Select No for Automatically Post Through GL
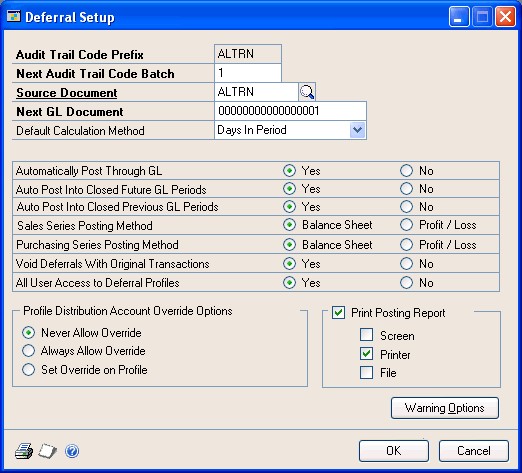 click(x=406, y=171)
